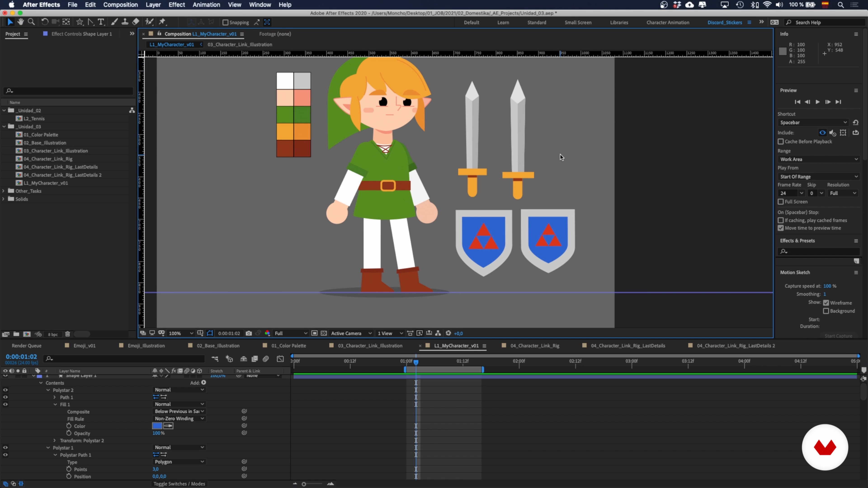Take a snapshot with the camera icon

249,333
